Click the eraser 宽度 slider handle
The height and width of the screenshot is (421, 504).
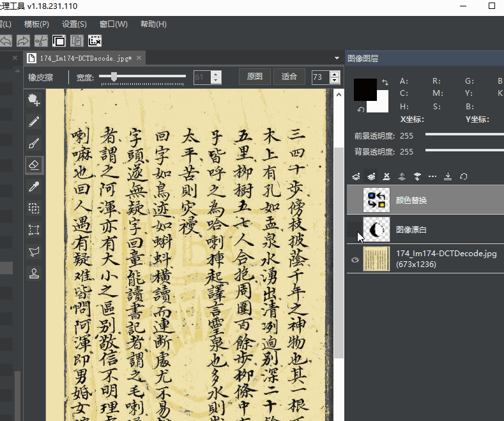click(x=114, y=77)
